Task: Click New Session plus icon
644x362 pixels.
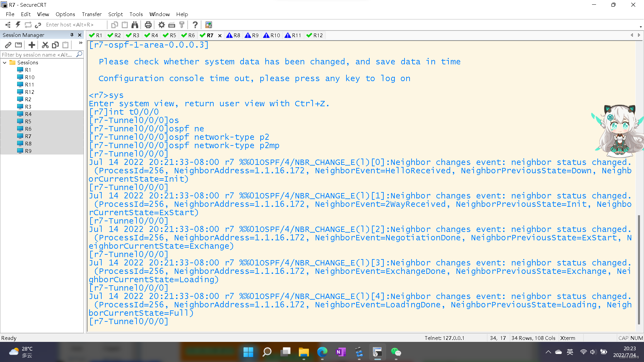Action: [x=32, y=45]
